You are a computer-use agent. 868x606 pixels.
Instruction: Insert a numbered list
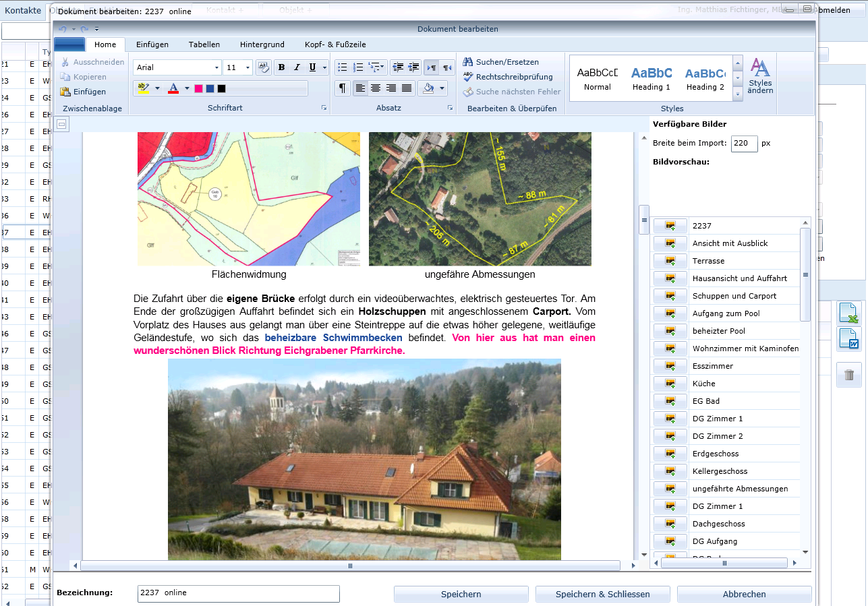pos(358,67)
